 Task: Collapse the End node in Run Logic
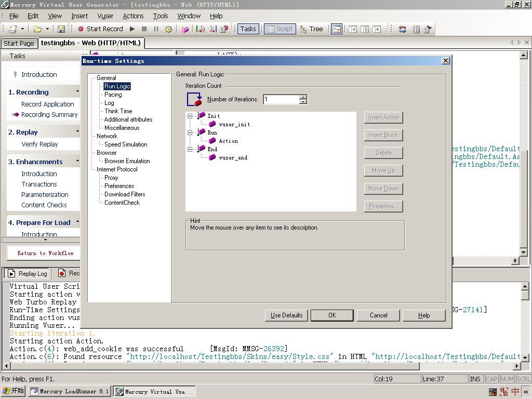coord(190,149)
